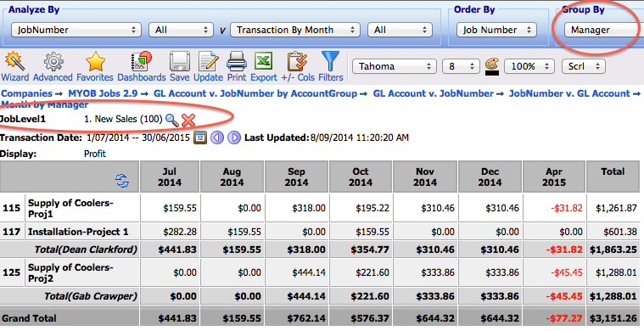Click the Nov 2014 column header
644x331 pixels.
[x=425, y=177]
